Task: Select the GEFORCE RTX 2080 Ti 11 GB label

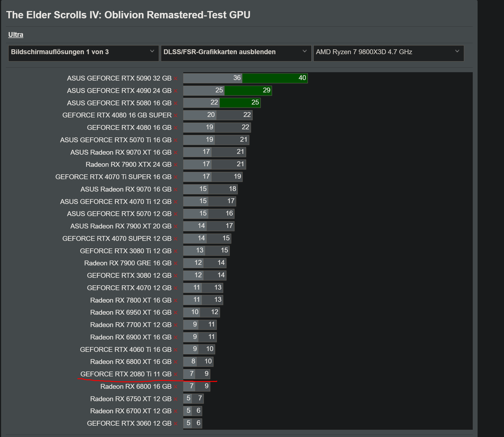Action: click(x=126, y=374)
